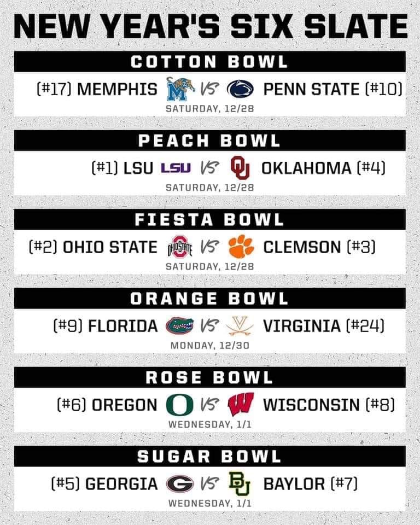Viewport: 420px width, 525px height.
Task: Select the Fiesta Bowl header bar
Action: coord(209,219)
